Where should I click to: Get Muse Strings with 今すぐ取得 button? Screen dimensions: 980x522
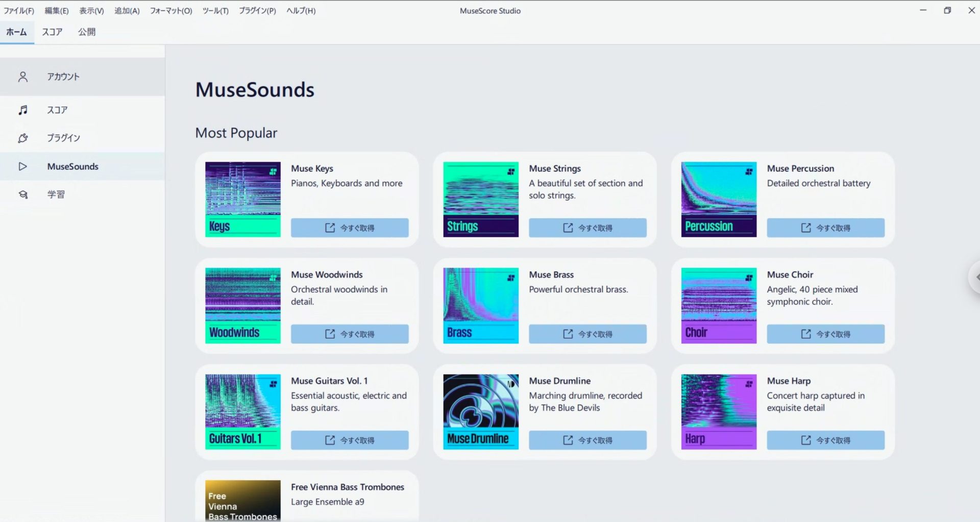click(587, 228)
